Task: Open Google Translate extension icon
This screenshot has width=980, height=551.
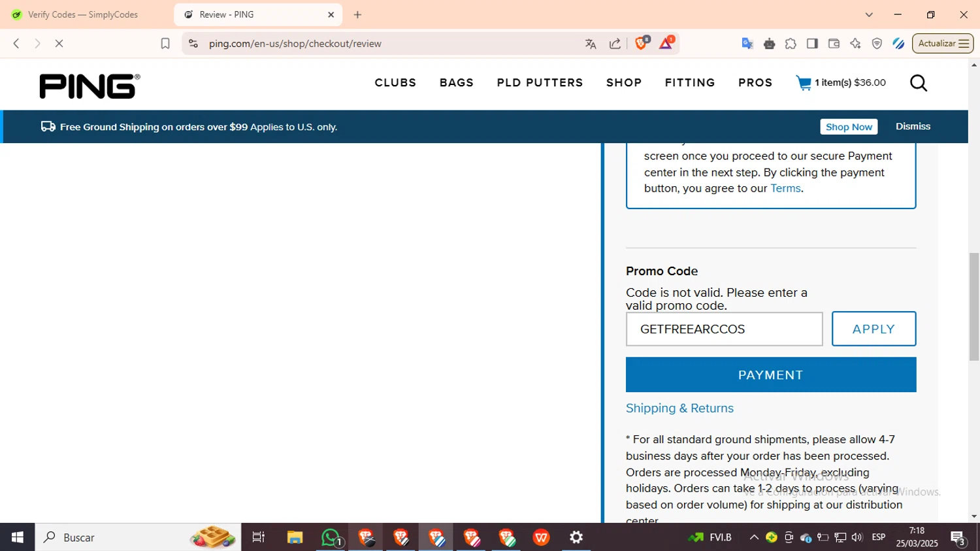Action: pyautogui.click(x=747, y=44)
